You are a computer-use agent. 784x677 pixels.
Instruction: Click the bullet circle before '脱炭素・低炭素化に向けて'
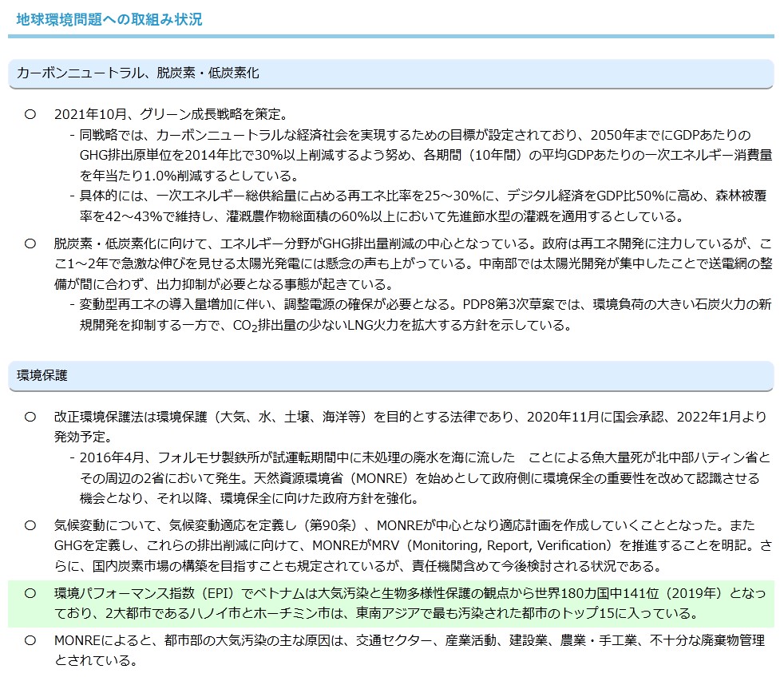coord(30,243)
